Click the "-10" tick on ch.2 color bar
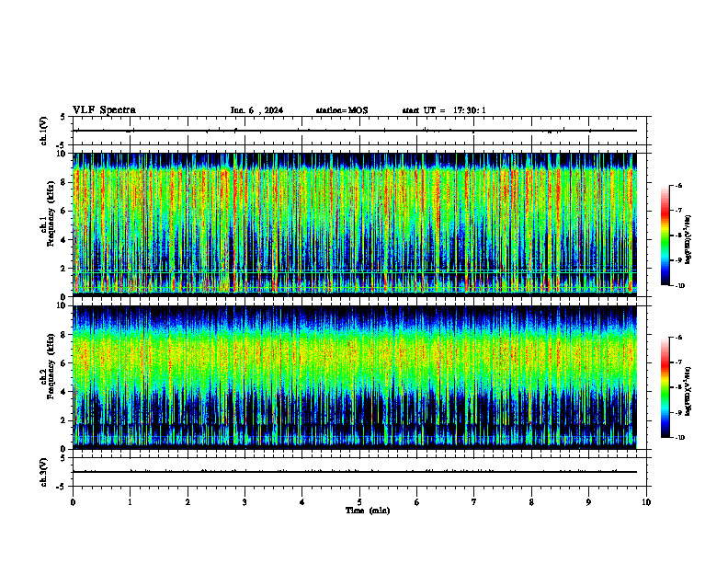This screenshot has height=563, width=728. pos(679,438)
